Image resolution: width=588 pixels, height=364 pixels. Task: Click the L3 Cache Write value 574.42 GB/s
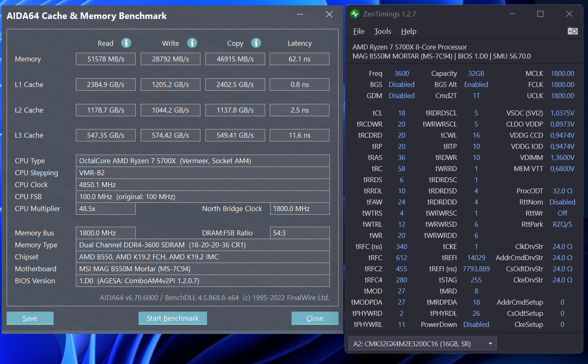click(x=170, y=135)
